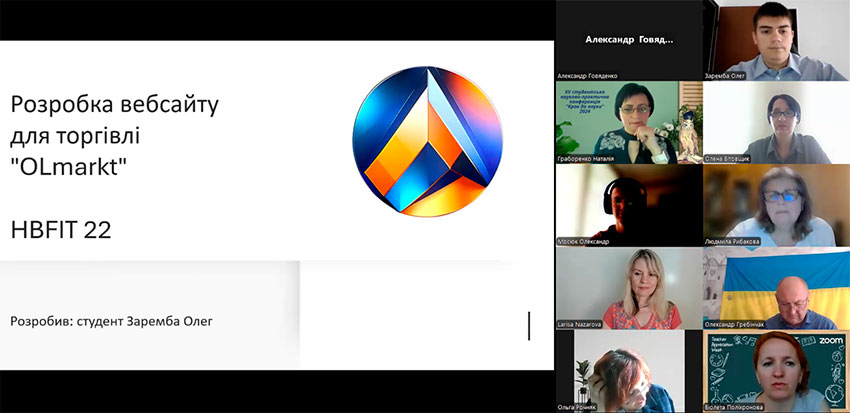Click Олена's video tile with white background
Image resolution: width=850 pixels, height=413 pixels.
coord(775,122)
